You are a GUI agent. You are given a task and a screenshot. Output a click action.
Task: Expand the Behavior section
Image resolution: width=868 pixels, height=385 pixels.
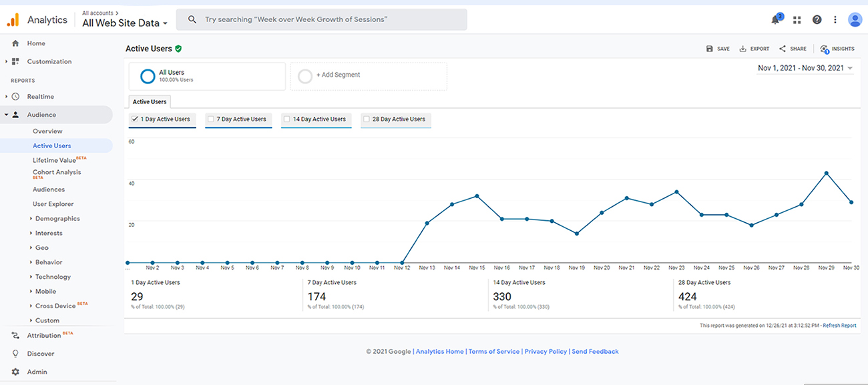31,262
